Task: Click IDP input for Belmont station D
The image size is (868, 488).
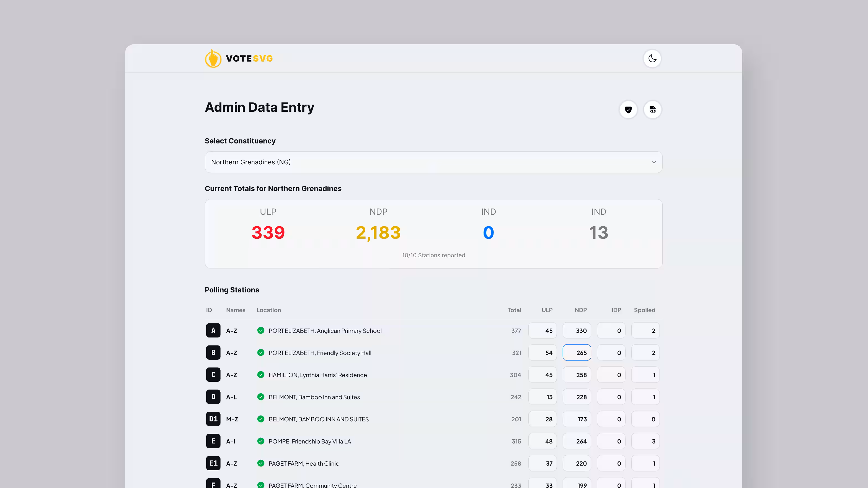Action: click(611, 397)
